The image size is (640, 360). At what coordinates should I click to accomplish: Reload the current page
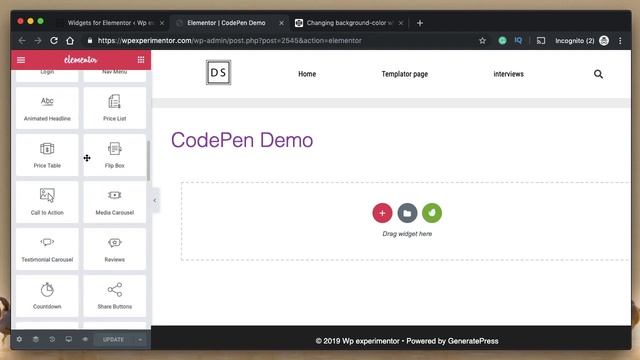click(54, 40)
